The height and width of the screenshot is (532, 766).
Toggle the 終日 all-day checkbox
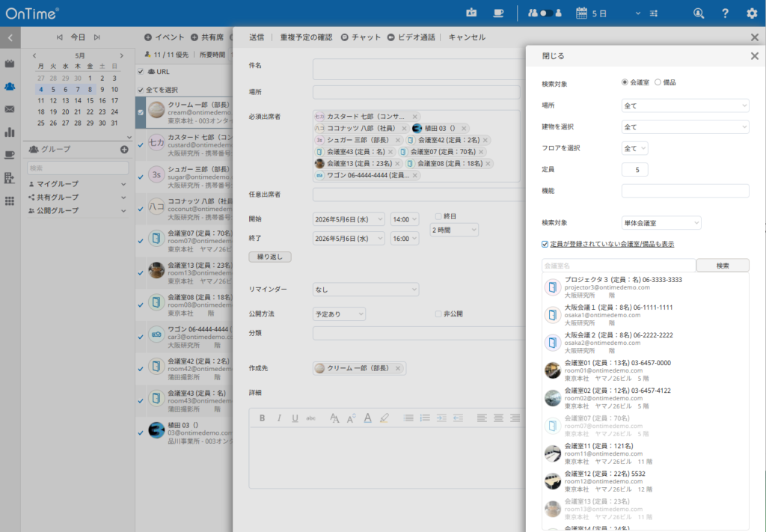(438, 216)
